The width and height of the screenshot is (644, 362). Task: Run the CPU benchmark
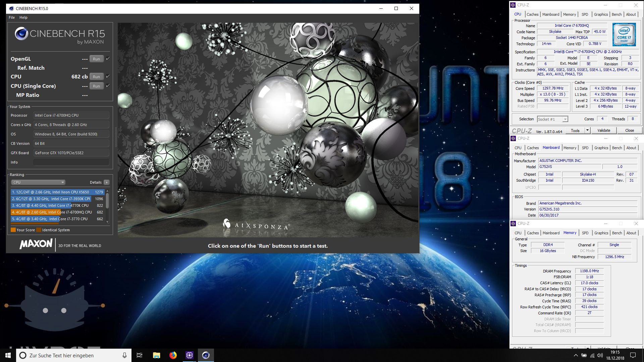[x=96, y=77]
